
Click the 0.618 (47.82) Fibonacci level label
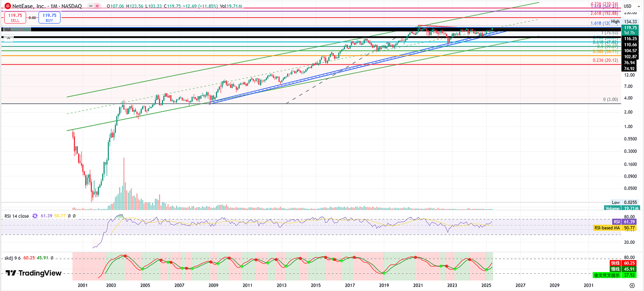coord(606,42)
